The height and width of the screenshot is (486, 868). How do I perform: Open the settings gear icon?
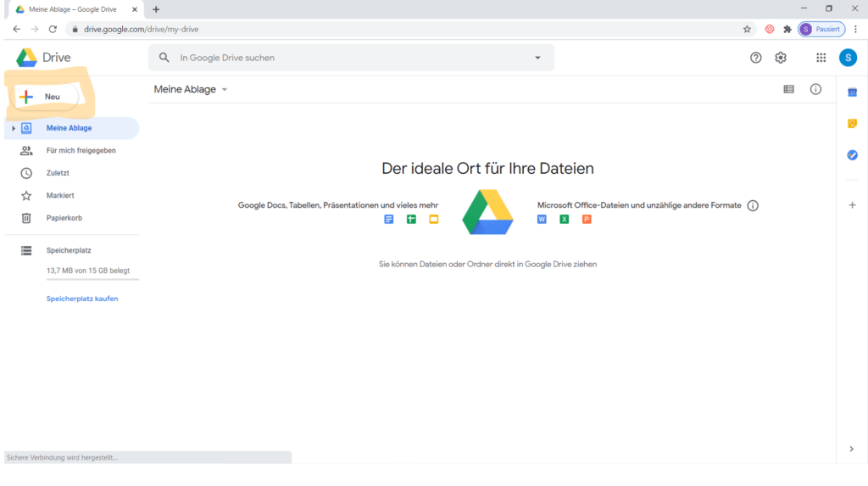(x=781, y=58)
